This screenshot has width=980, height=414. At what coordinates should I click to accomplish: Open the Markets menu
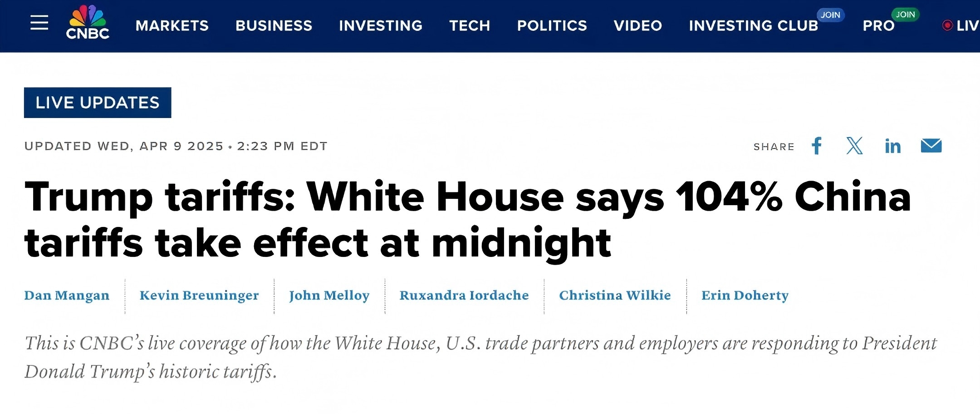[172, 25]
